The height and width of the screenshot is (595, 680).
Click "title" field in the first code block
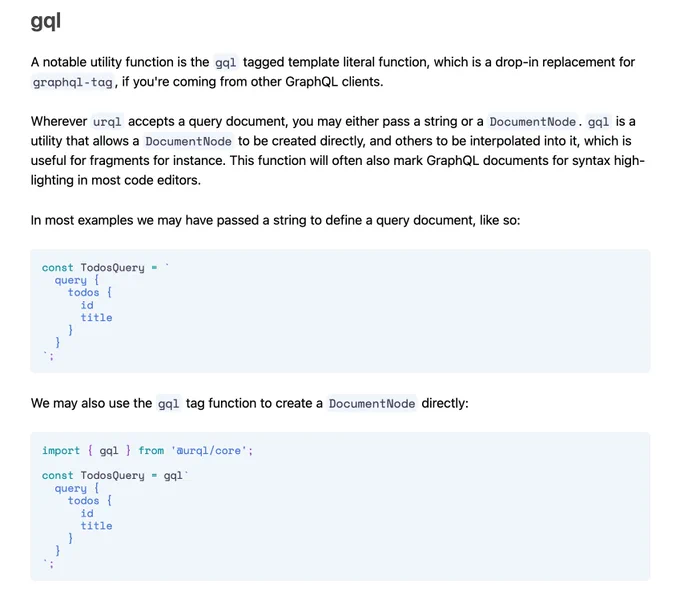tap(96, 317)
